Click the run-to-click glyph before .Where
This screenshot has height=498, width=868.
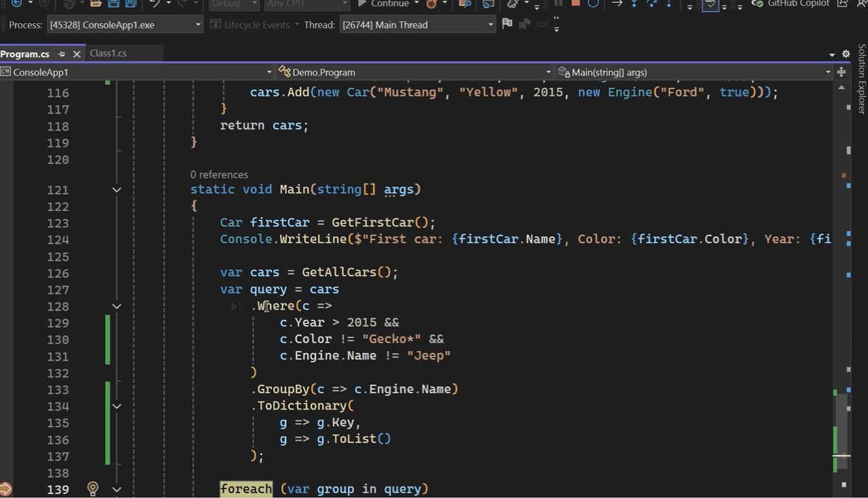click(x=235, y=306)
